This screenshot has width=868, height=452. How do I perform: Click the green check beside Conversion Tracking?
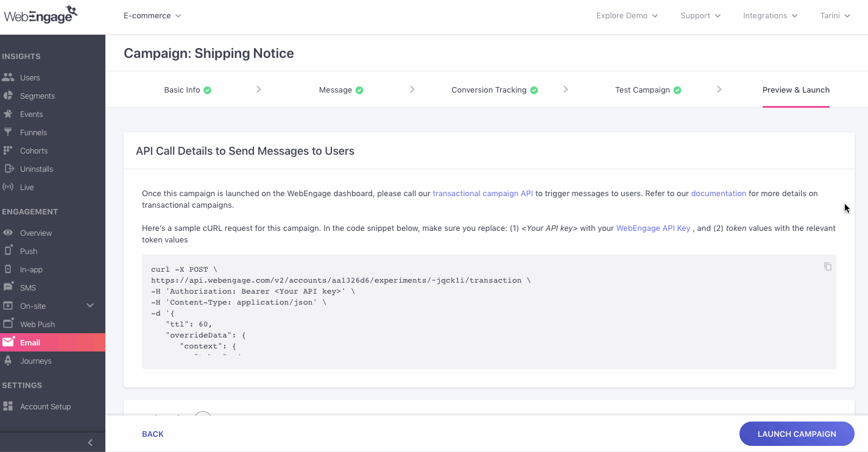pos(534,90)
